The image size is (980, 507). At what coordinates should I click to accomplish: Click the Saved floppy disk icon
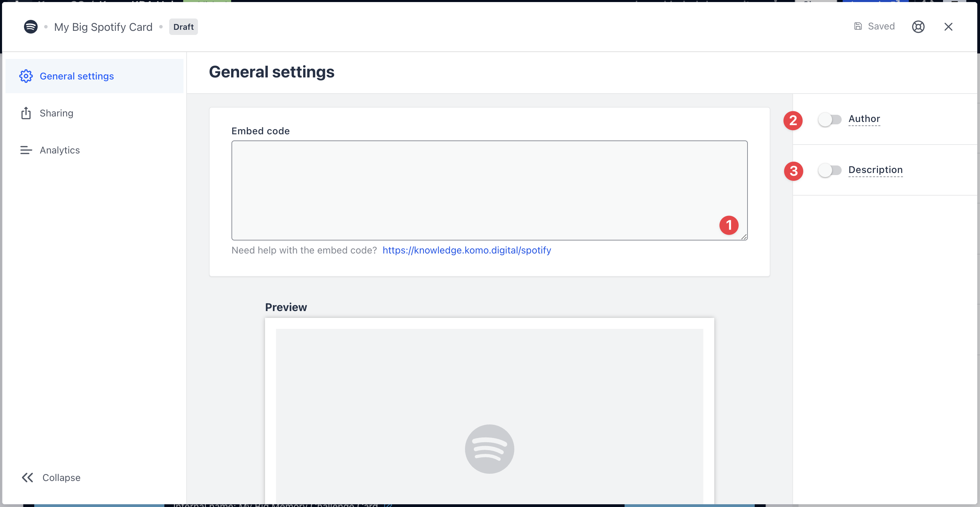pos(858,26)
